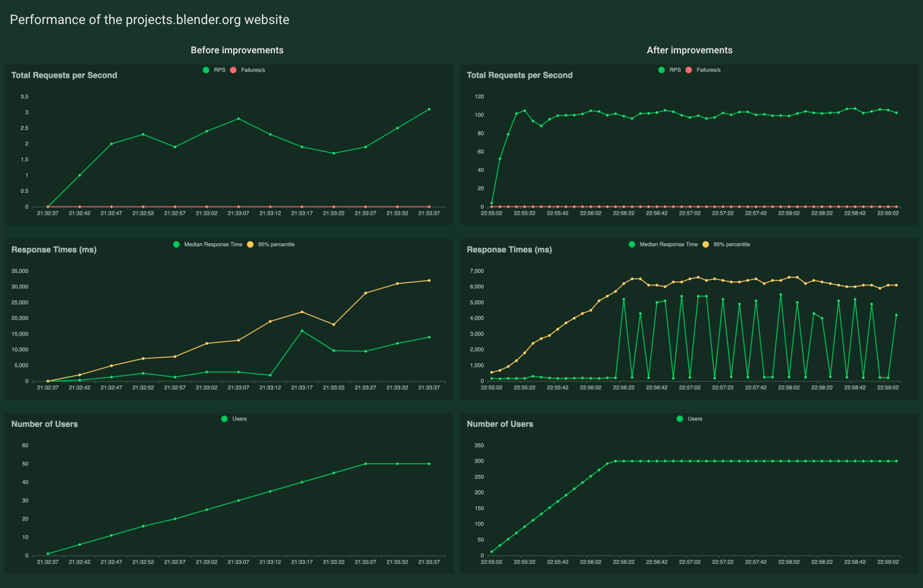Click 21:32:37 axis label in Before RPS chart
This screenshot has height=588, width=923.
click(48, 213)
